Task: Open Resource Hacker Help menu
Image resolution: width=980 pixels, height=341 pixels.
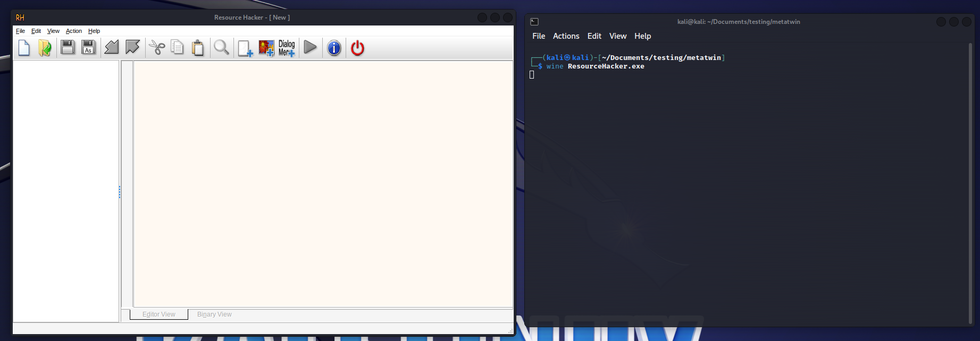Action: 94,31
